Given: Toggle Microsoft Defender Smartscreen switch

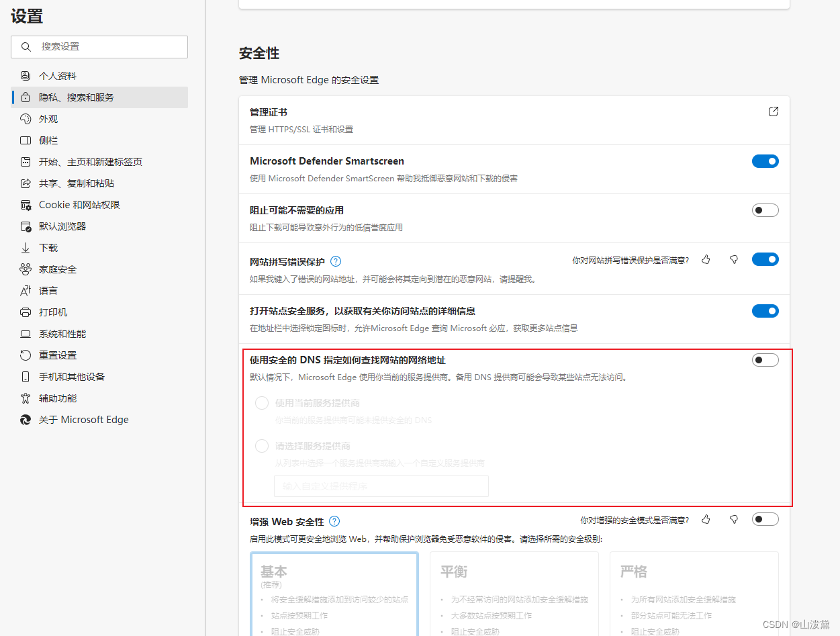Looking at the screenshot, I should coord(765,161).
